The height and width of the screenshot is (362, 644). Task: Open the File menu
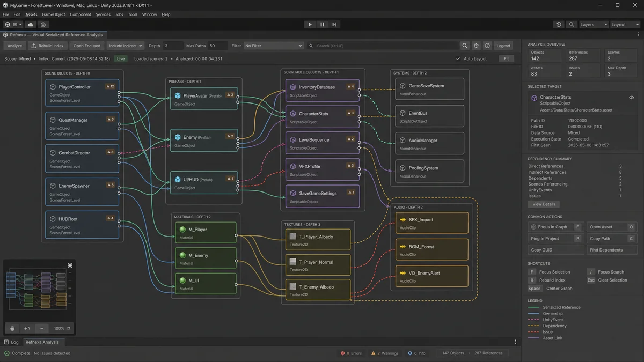[6, 14]
